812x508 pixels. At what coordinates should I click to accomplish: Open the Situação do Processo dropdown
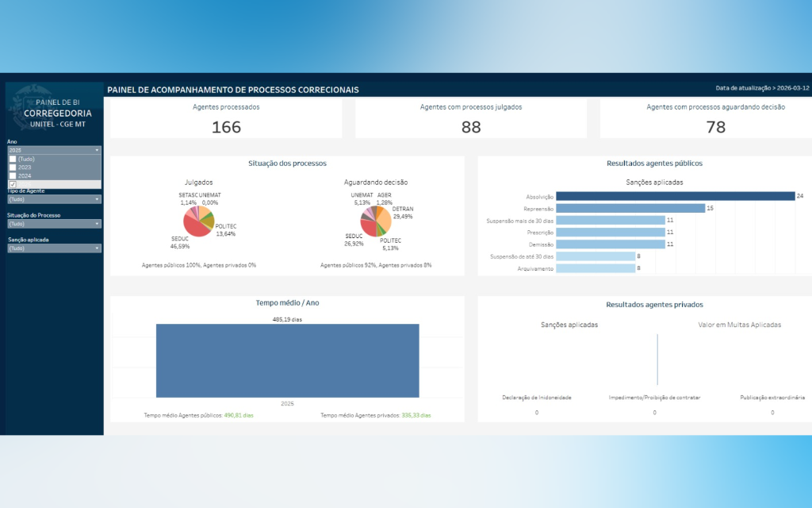(54, 224)
